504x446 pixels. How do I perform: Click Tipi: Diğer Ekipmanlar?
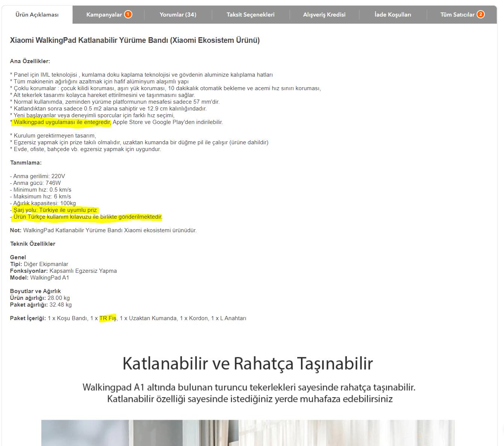(x=39, y=264)
